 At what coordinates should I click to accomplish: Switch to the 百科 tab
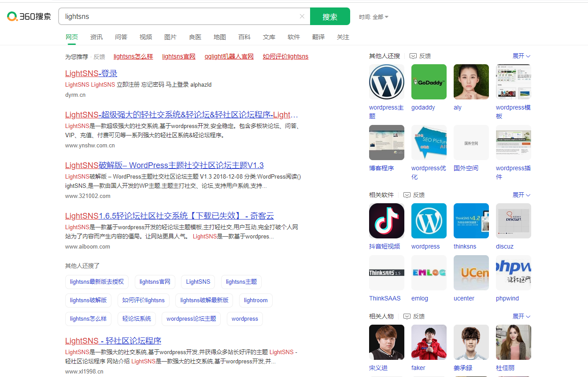click(x=244, y=37)
